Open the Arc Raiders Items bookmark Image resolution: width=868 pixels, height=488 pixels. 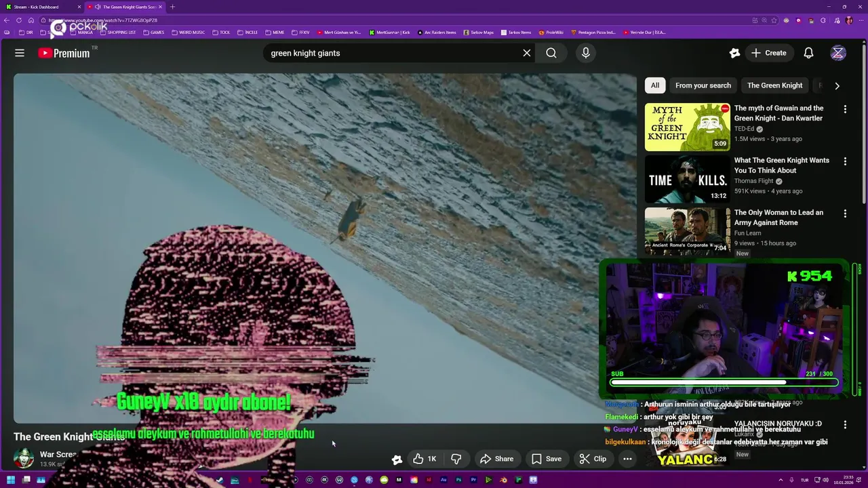tap(437, 32)
